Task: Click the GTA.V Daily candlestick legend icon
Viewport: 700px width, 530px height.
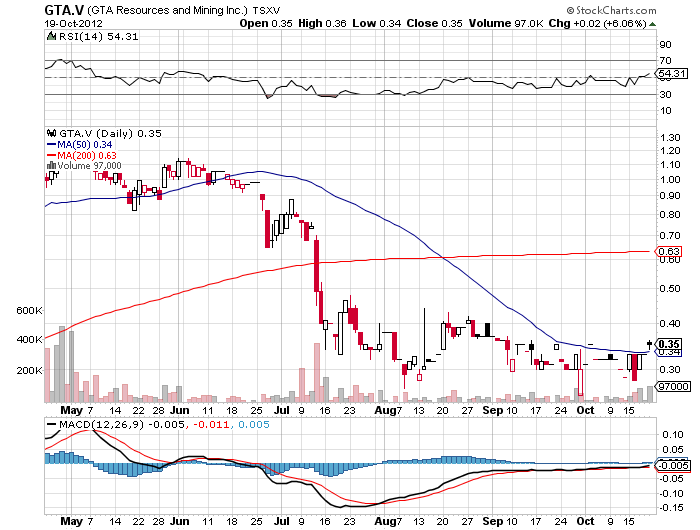Action: pyautogui.click(x=51, y=133)
